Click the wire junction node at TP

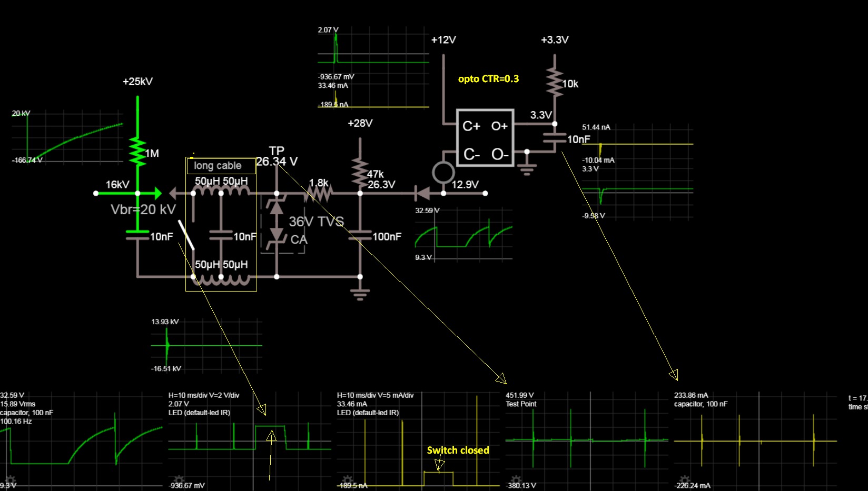(277, 193)
